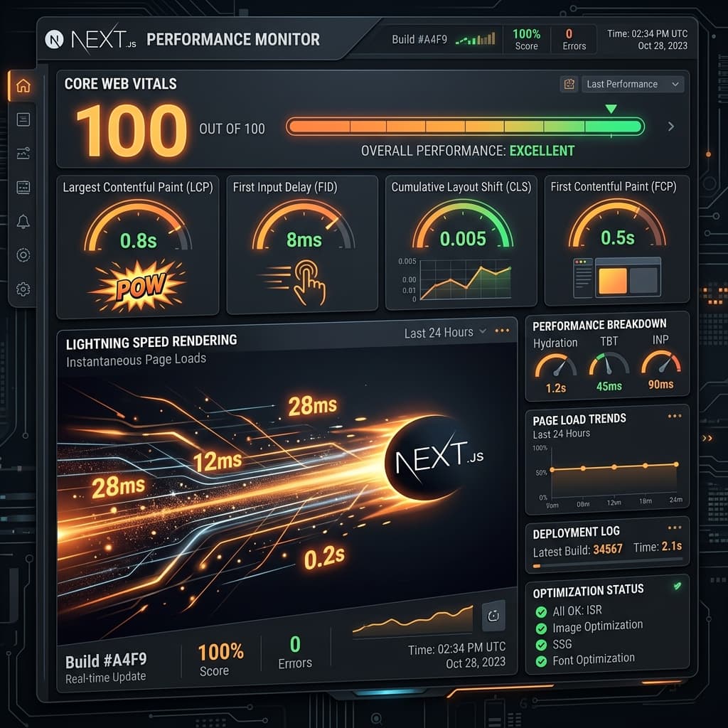Click the TBT gauge icon
The image size is (728, 728).
click(x=609, y=363)
